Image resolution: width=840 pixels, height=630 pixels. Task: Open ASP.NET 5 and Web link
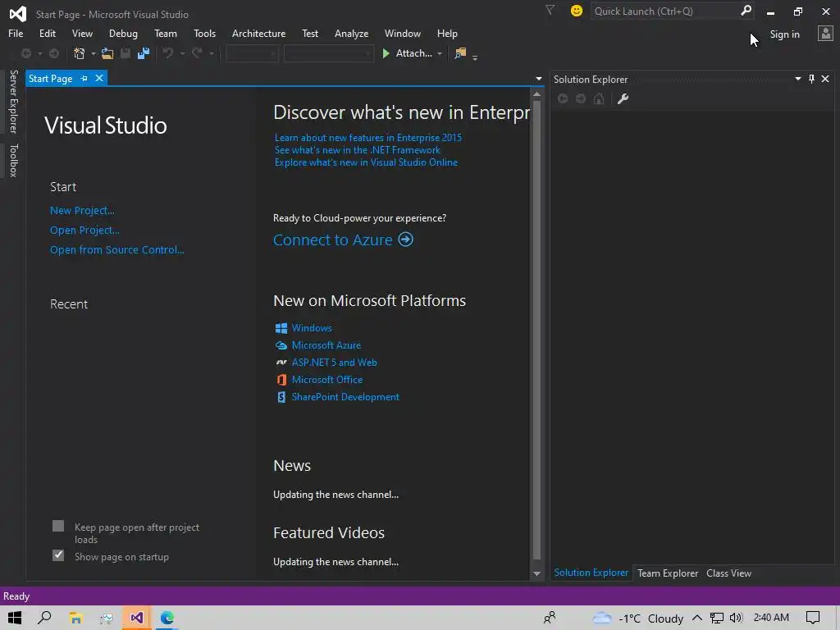[335, 362]
